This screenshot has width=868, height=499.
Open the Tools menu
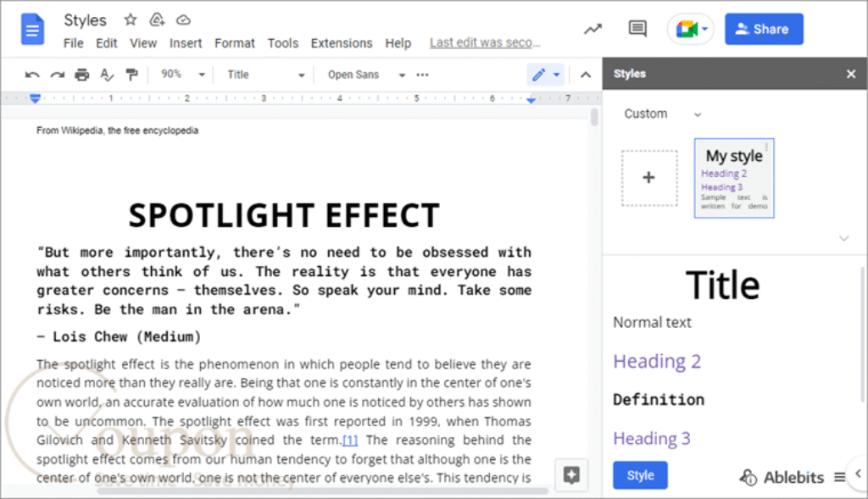pos(283,43)
